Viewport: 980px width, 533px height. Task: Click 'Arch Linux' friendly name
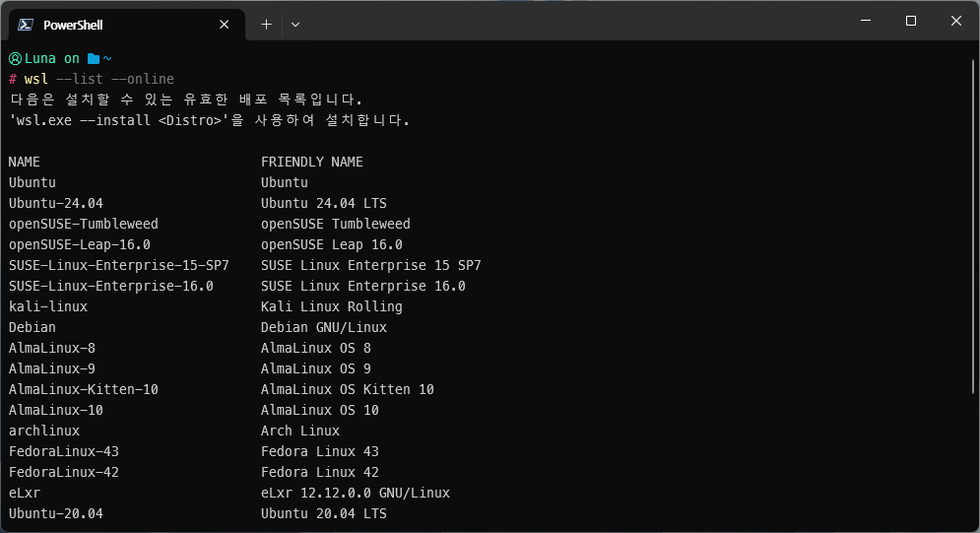pyautogui.click(x=300, y=431)
